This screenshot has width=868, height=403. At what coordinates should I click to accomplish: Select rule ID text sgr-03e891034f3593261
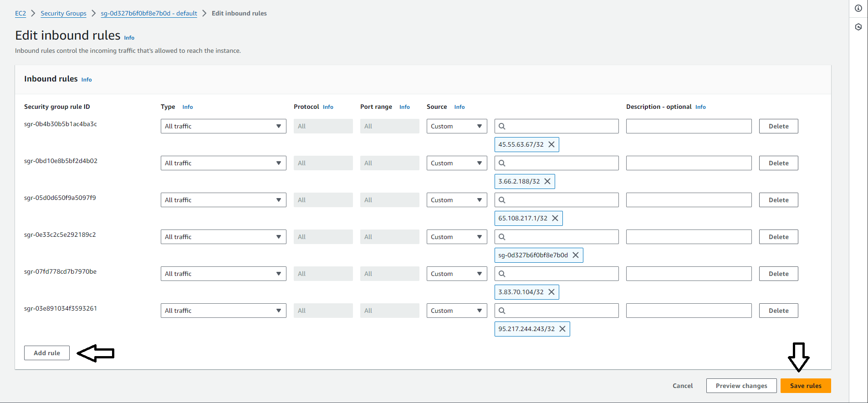[x=61, y=308]
